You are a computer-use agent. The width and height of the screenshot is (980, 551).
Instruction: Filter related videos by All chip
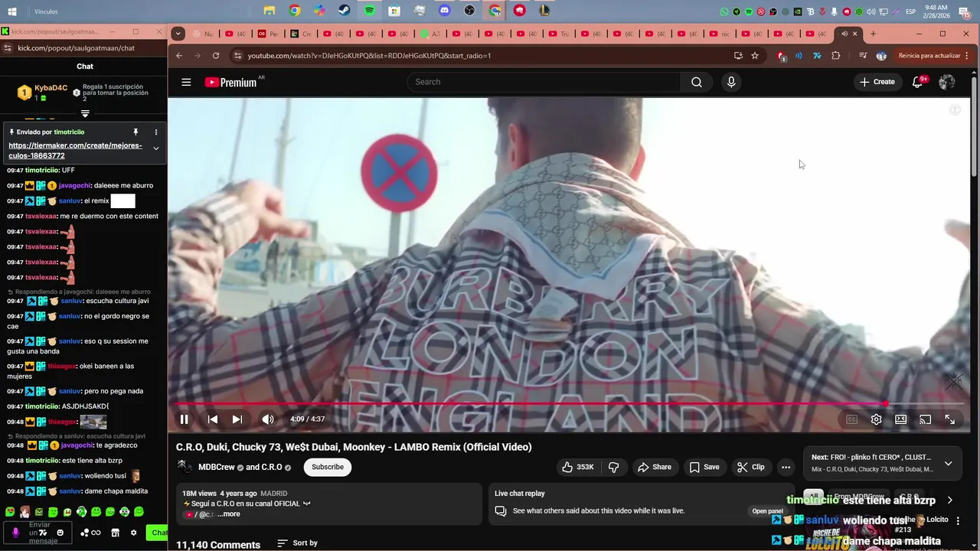point(813,497)
